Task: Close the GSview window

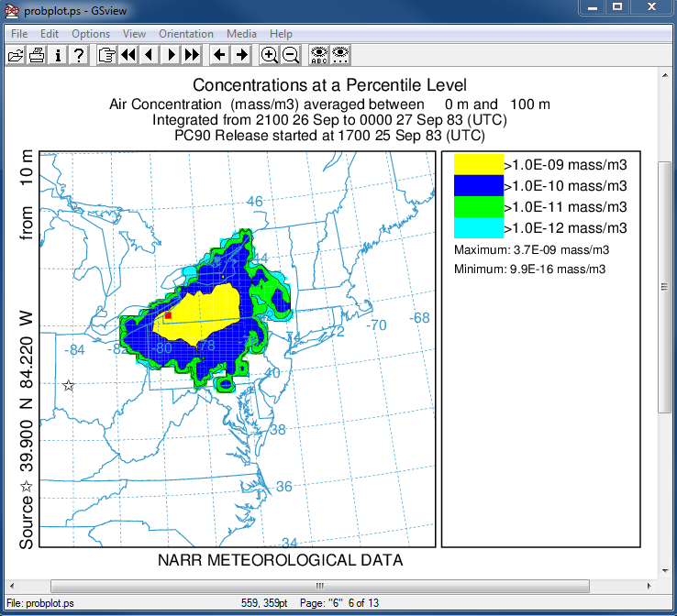Action: click(651, 7)
